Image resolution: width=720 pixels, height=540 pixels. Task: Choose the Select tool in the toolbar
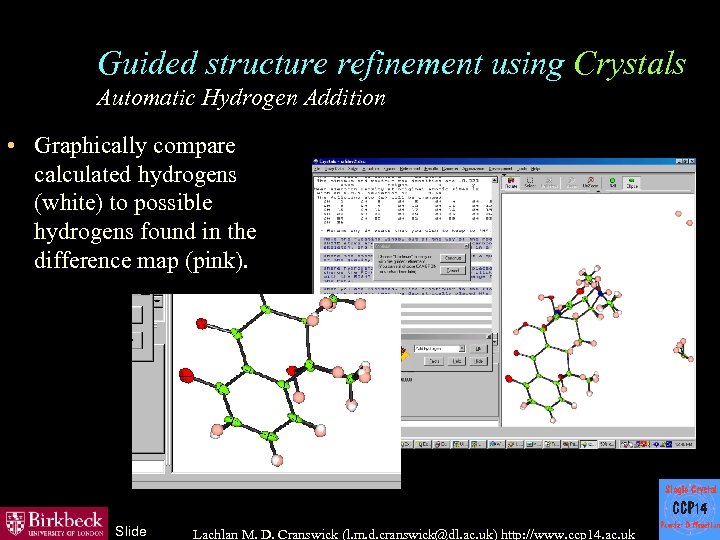click(x=529, y=183)
